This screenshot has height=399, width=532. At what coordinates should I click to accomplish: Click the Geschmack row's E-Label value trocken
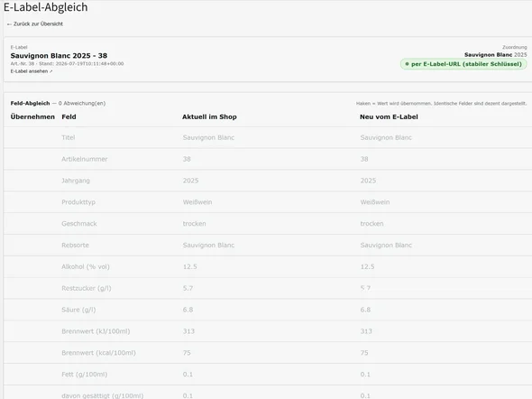(371, 224)
